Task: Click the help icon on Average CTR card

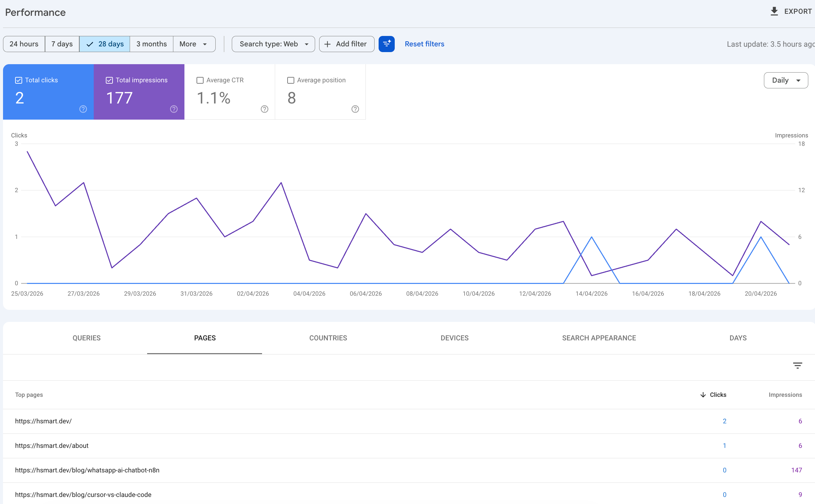Action: [264, 109]
